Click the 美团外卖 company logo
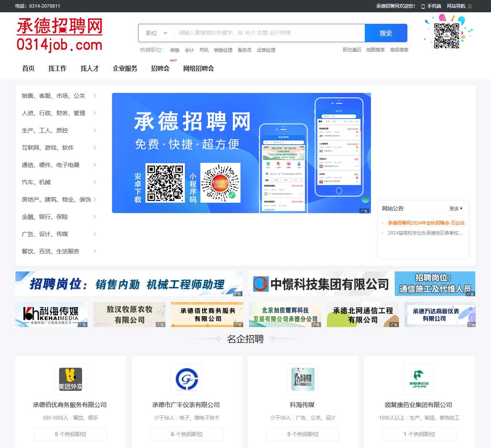 [71, 379]
